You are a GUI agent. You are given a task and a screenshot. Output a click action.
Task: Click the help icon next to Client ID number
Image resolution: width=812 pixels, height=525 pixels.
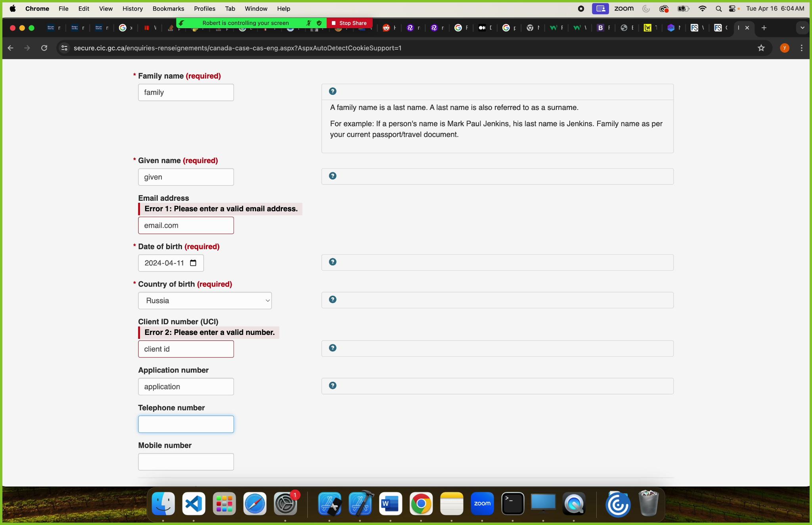coord(333,348)
